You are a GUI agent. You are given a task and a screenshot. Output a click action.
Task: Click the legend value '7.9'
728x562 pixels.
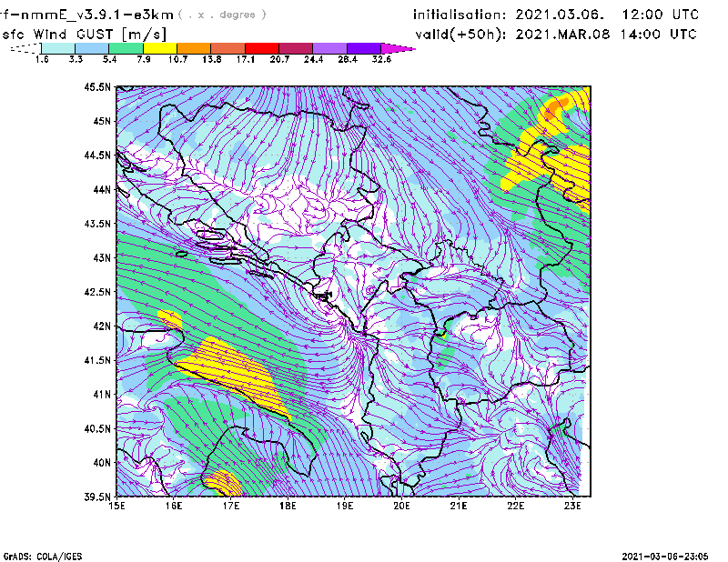144,59
